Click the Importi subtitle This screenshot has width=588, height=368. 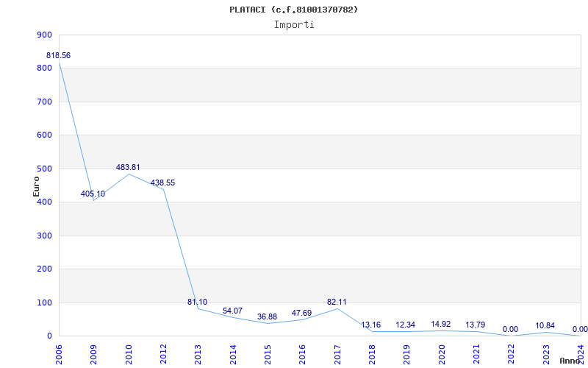click(x=294, y=25)
